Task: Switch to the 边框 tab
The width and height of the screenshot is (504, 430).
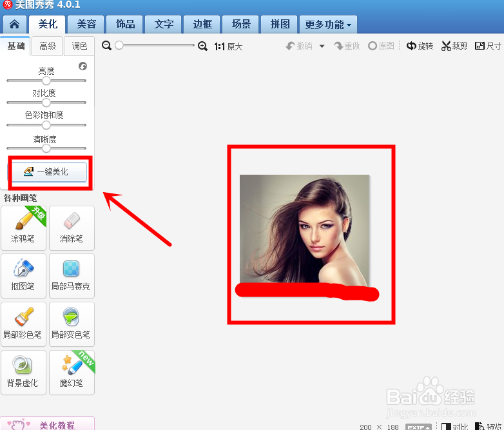Action: tap(202, 24)
